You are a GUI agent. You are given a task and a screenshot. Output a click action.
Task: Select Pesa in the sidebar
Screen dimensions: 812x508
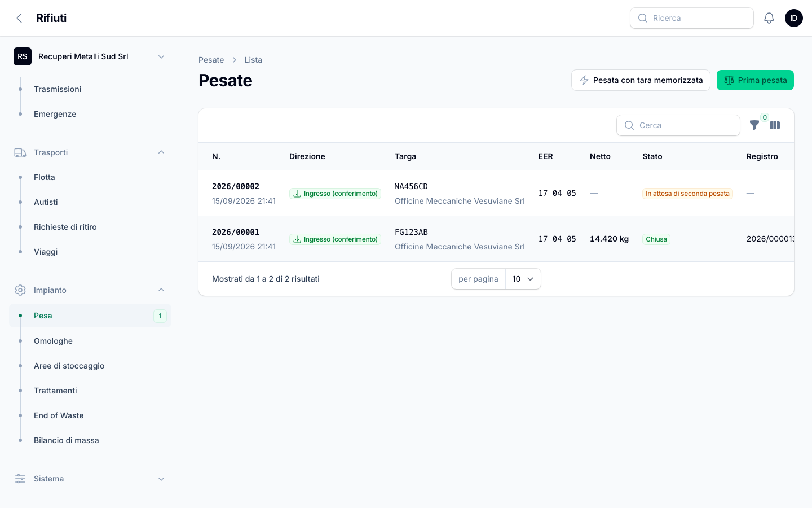tap(90, 316)
